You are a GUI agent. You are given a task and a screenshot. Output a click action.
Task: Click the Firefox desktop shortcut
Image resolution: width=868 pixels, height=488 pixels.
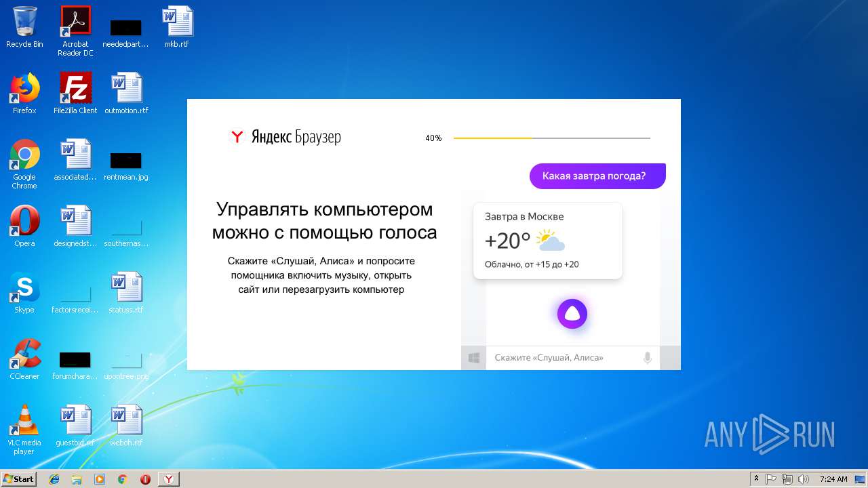tap(24, 94)
